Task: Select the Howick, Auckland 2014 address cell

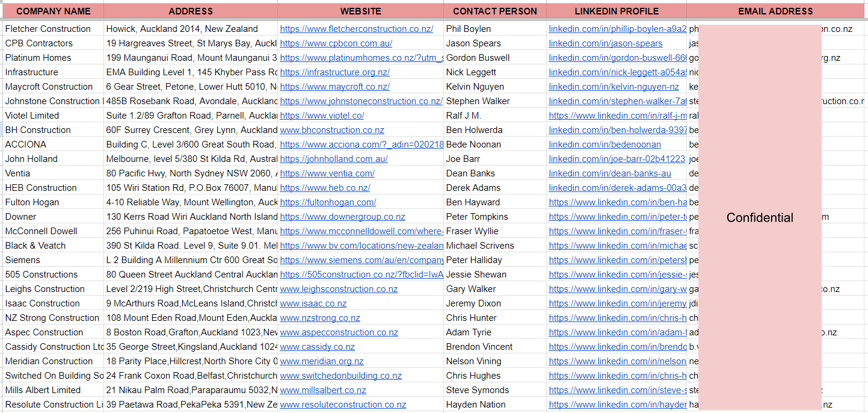Action: pos(191,29)
